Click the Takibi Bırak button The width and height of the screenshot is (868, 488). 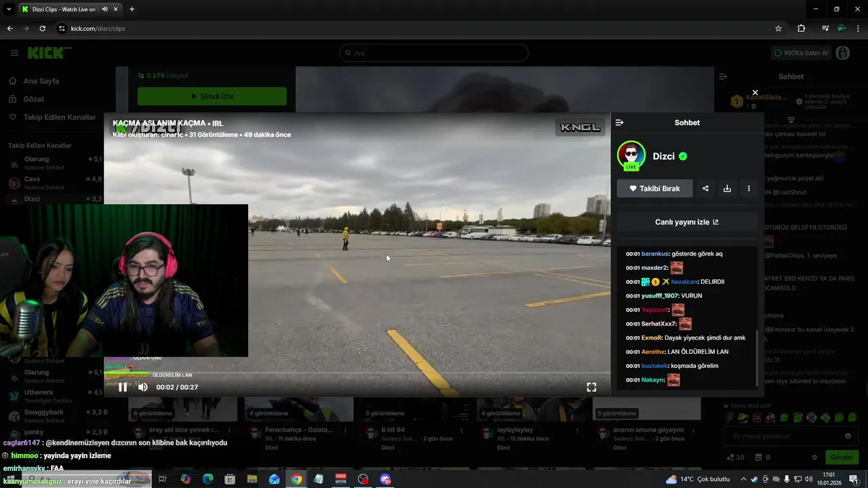[654, 188]
